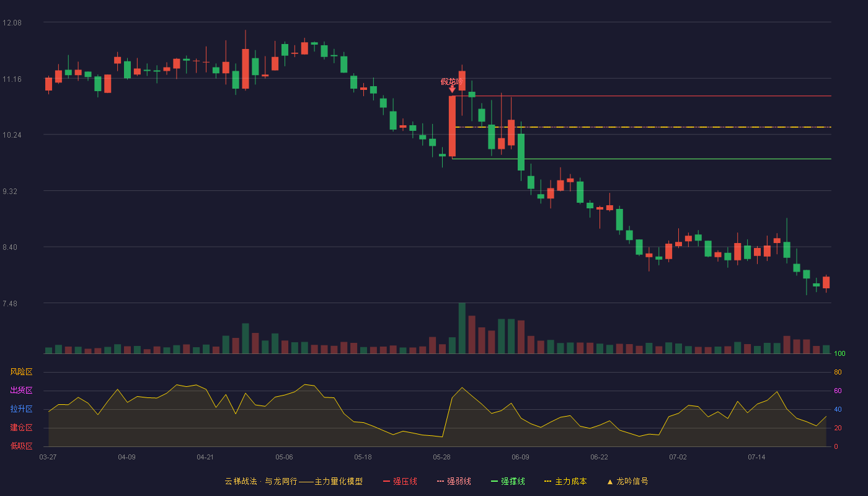Click the 11.16 price axis label
This screenshot has width=868, height=496.
click(12, 79)
